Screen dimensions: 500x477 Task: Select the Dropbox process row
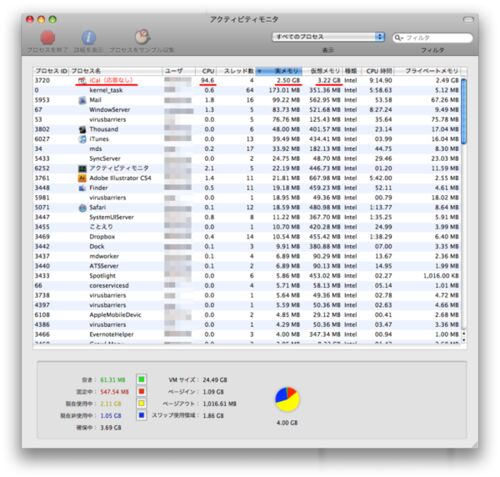[247, 237]
